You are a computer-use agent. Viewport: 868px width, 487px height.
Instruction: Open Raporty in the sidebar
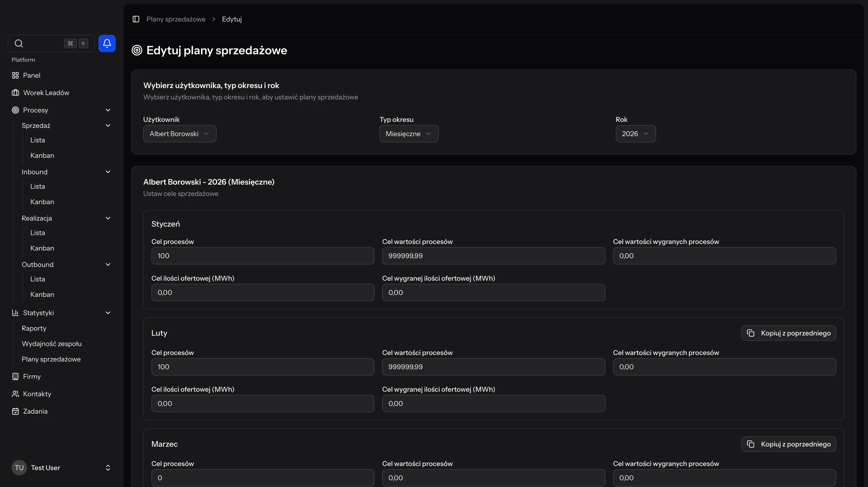34,328
